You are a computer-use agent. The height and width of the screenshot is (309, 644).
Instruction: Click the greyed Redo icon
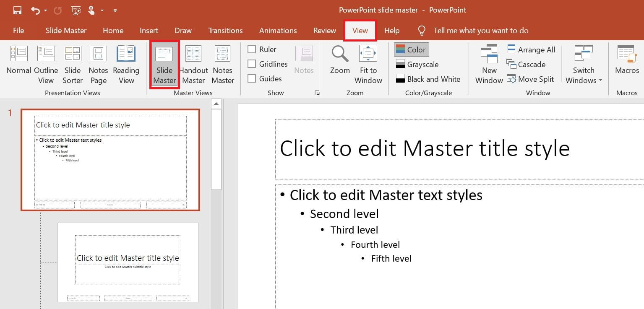[x=57, y=10]
